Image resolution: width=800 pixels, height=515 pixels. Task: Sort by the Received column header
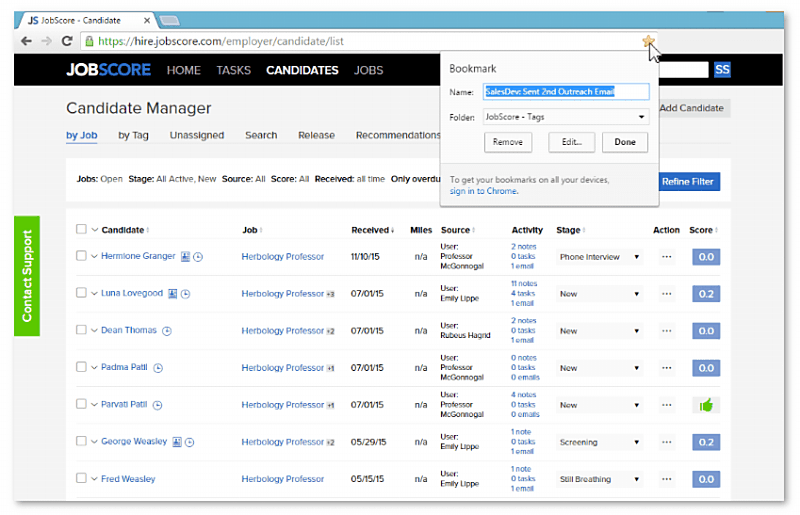(372, 230)
